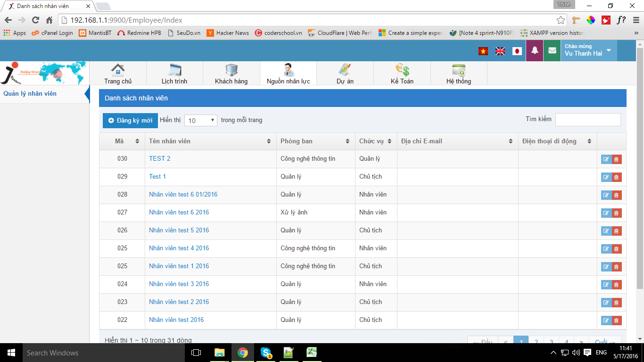Open notifications via the bell icon
The height and width of the screenshot is (362, 644).
tap(535, 51)
